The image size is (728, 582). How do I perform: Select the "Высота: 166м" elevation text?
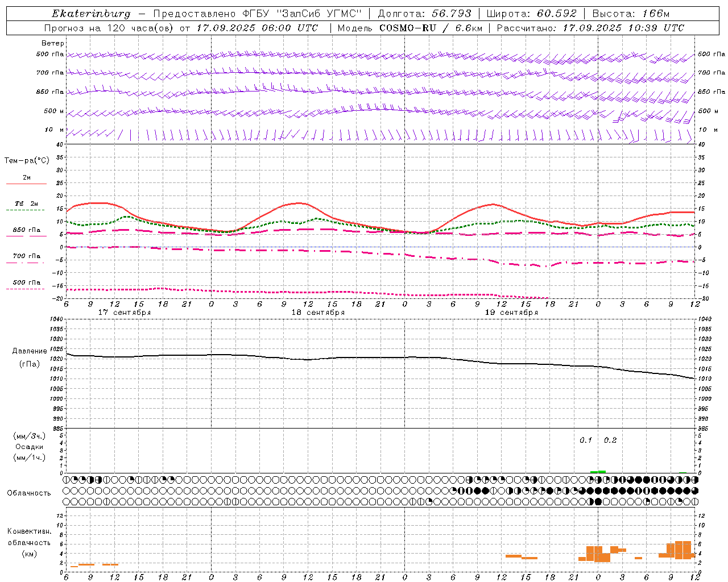pos(631,14)
